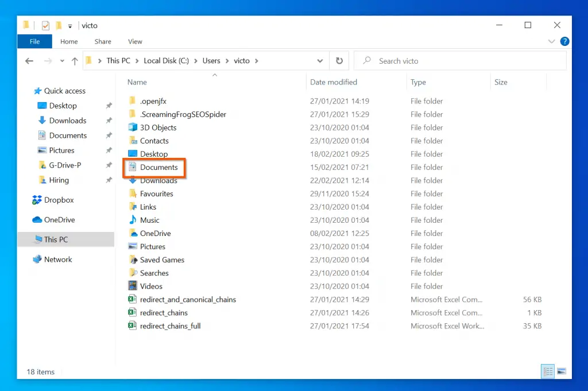Click the Back navigation arrow

29,61
